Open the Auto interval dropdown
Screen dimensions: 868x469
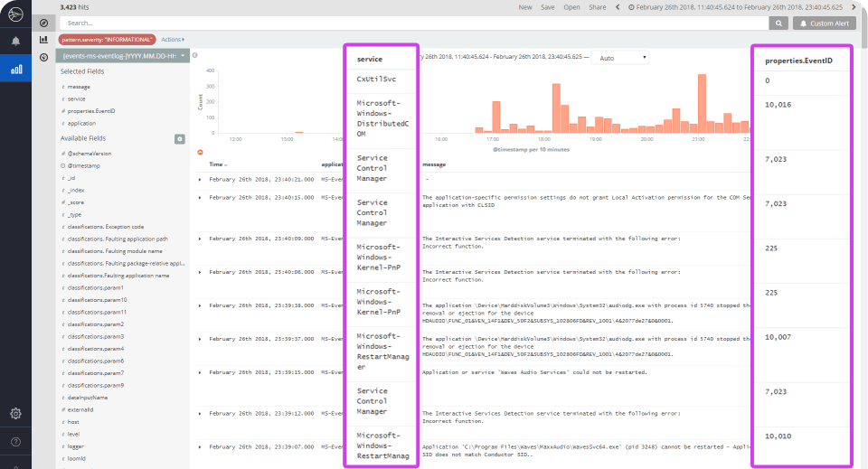click(620, 58)
